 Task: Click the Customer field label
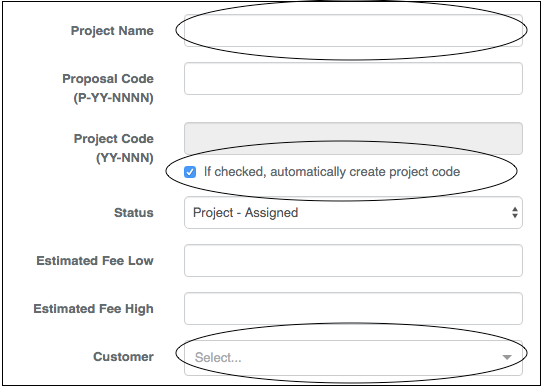[x=123, y=357]
